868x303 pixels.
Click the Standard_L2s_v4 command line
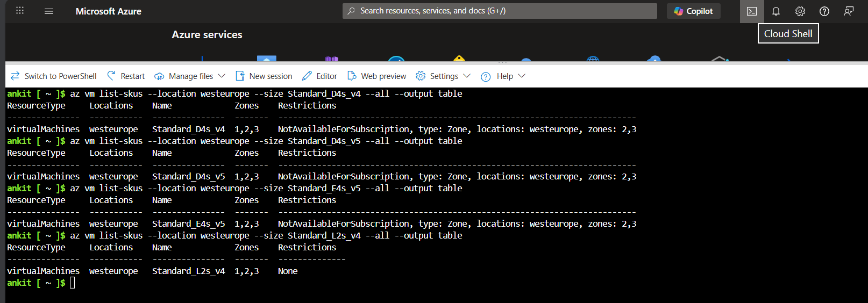coord(266,236)
